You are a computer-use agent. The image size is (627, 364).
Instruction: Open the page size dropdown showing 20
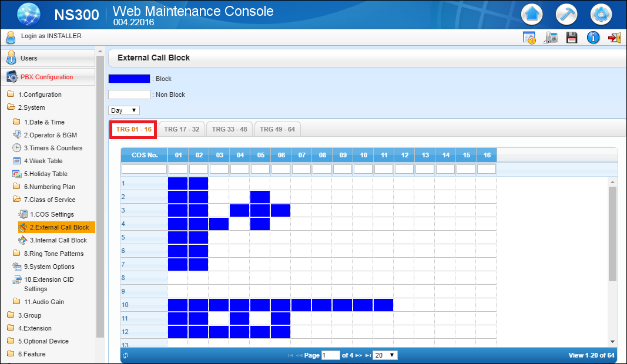pyautogui.click(x=385, y=355)
